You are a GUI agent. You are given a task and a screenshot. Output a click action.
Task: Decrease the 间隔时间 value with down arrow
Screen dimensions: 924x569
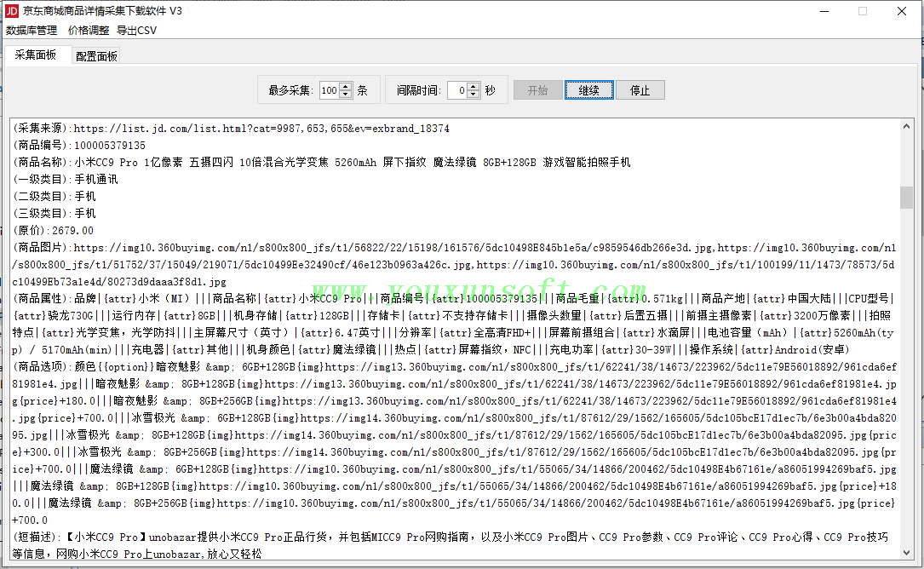(x=473, y=95)
